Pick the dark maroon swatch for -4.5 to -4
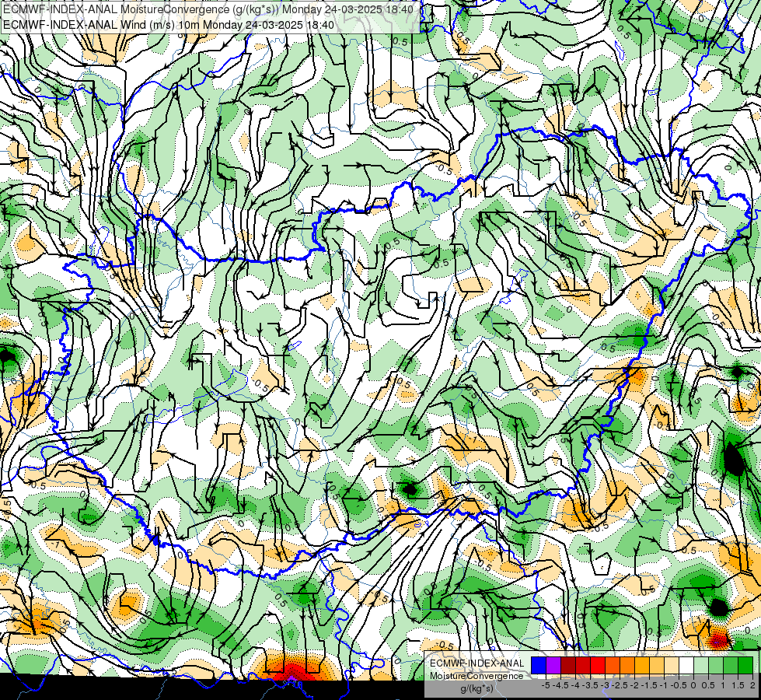The image size is (761, 700). [568, 665]
